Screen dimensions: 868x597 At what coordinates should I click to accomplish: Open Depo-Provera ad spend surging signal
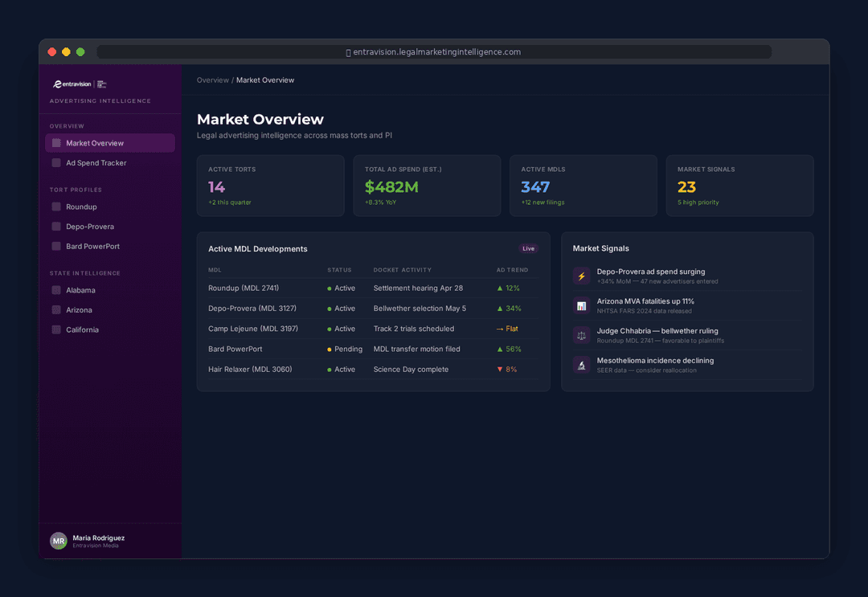coord(687,276)
